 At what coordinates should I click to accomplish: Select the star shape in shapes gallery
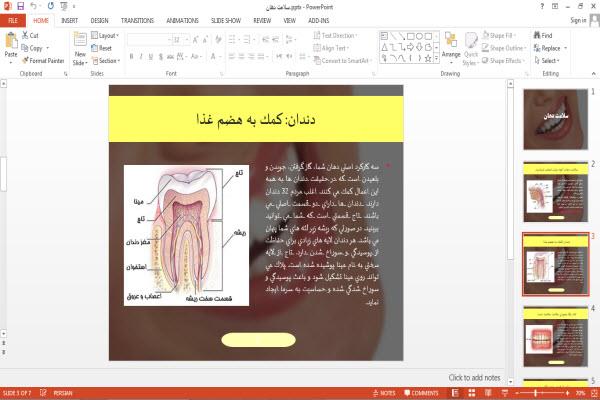pos(428,58)
